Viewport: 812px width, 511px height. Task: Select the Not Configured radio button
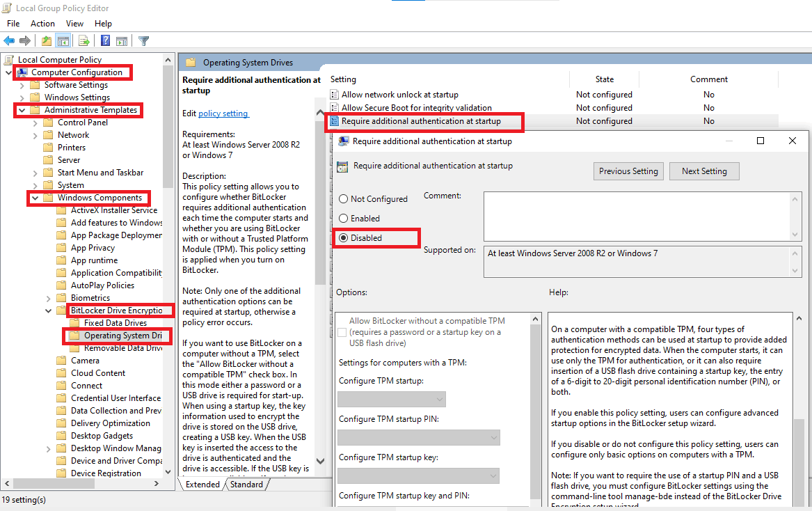pyautogui.click(x=343, y=199)
